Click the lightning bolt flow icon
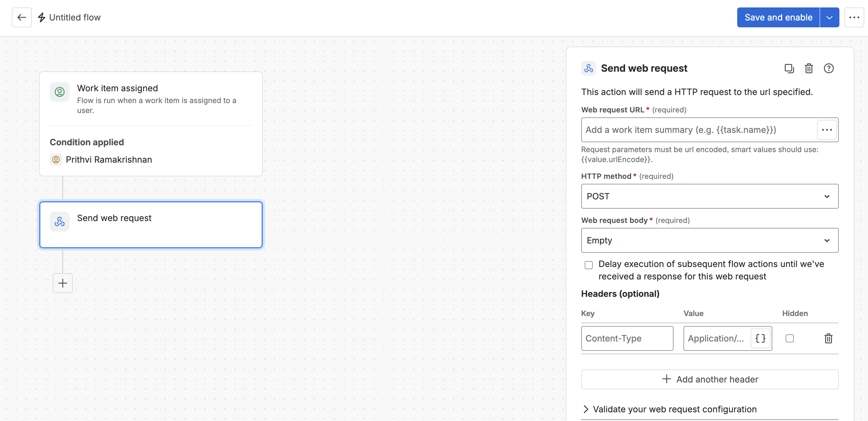The width and height of the screenshot is (868, 421). point(41,17)
